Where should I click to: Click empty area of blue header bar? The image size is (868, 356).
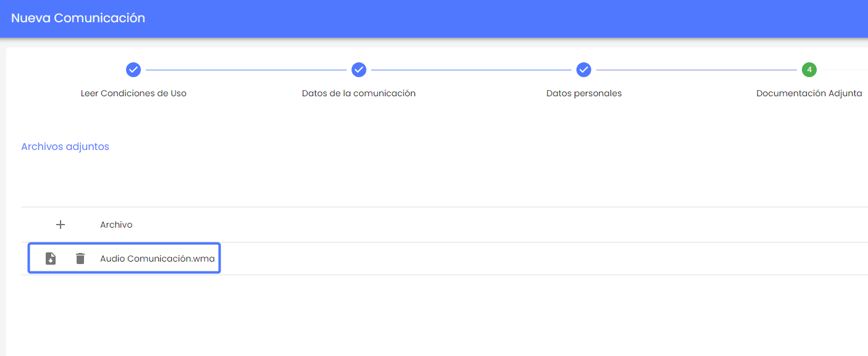tap(494, 19)
